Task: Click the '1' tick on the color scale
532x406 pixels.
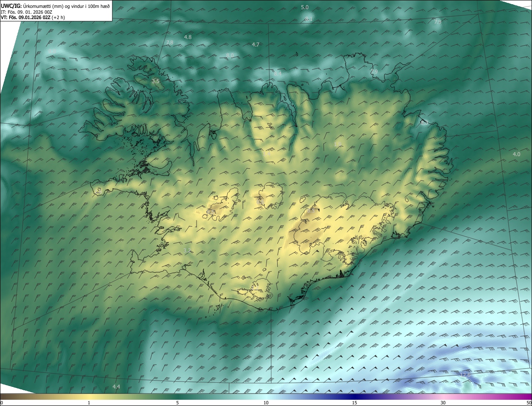Action: (x=89, y=403)
